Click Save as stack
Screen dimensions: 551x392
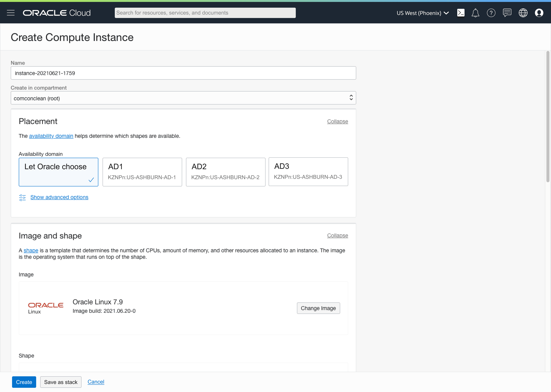61,382
